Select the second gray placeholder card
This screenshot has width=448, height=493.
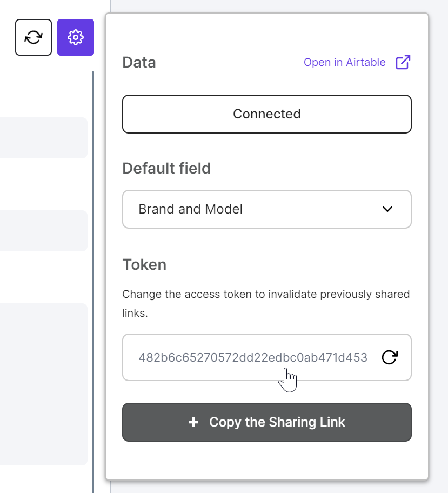coord(44,231)
